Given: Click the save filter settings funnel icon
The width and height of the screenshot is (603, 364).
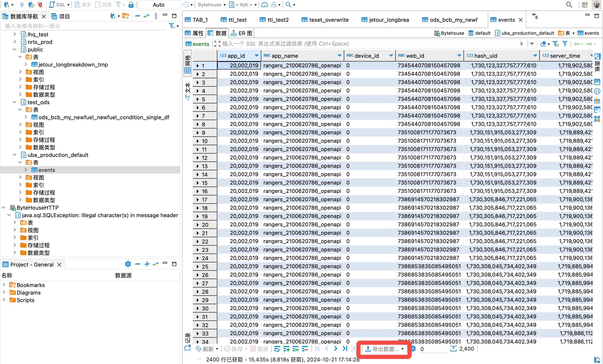Looking at the screenshot, I should (x=555, y=44).
